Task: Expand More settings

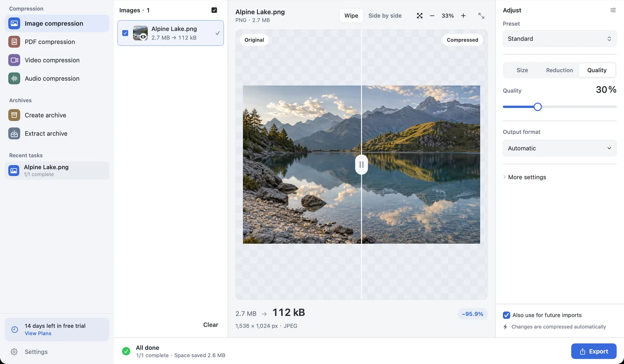Action: [525, 177]
